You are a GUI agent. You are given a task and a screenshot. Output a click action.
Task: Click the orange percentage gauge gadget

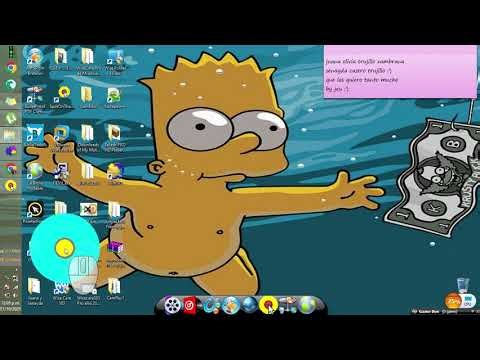453,301
